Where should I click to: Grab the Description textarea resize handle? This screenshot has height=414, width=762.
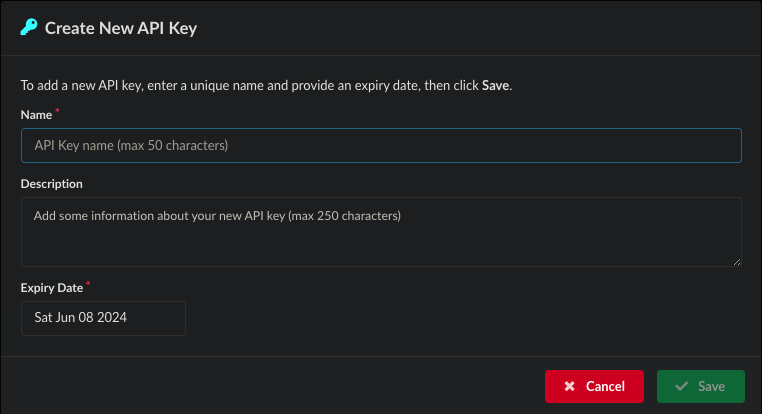click(x=736, y=261)
